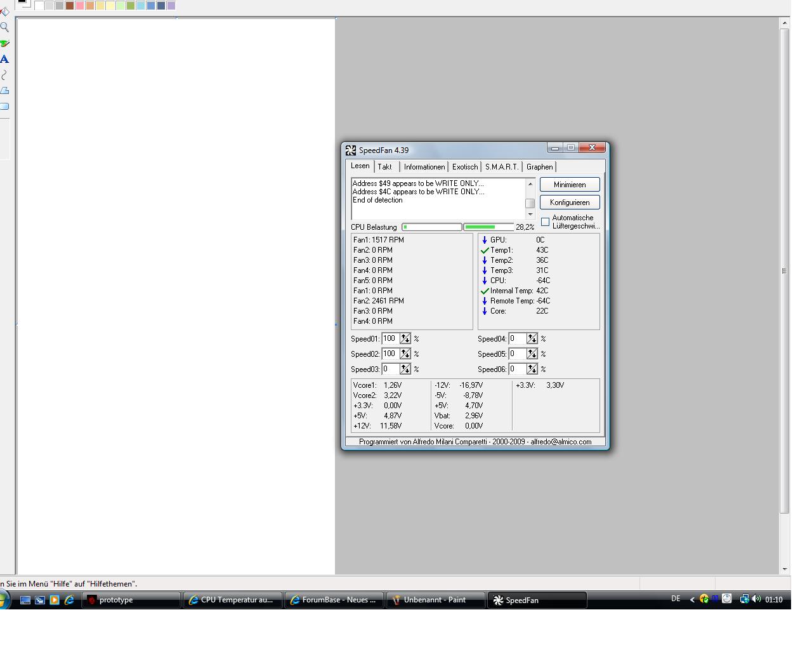Switch to the Exotisch tab
The image size is (812, 650).
pyautogui.click(x=465, y=167)
